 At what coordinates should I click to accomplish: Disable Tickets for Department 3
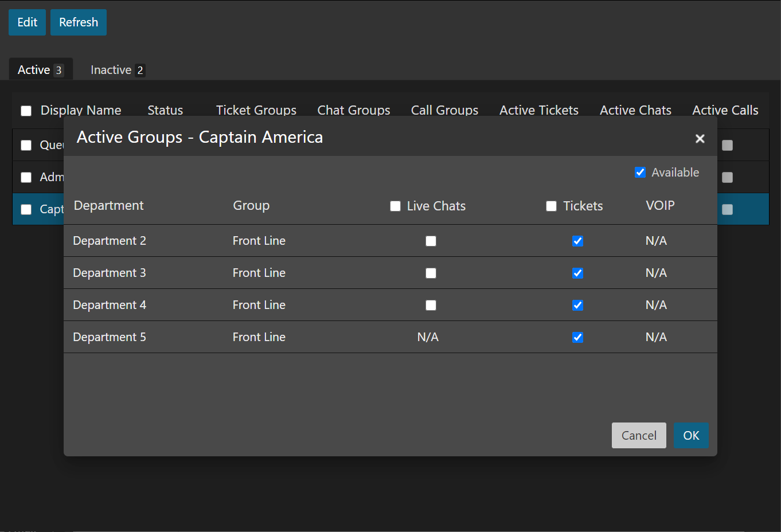coord(577,273)
